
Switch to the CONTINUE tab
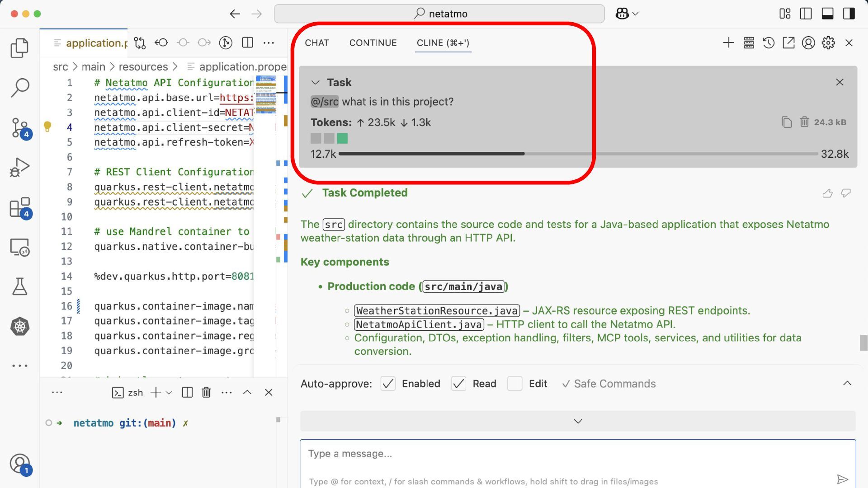point(373,43)
